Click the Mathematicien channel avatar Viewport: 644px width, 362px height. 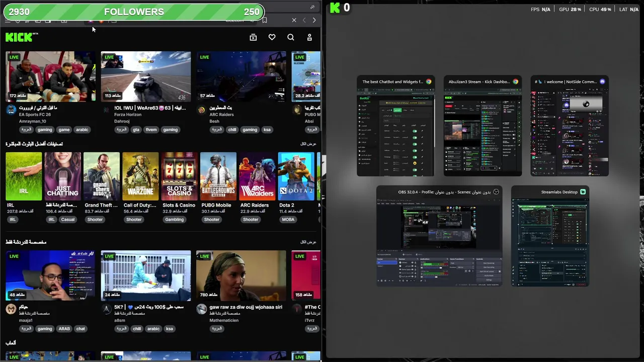(x=202, y=309)
